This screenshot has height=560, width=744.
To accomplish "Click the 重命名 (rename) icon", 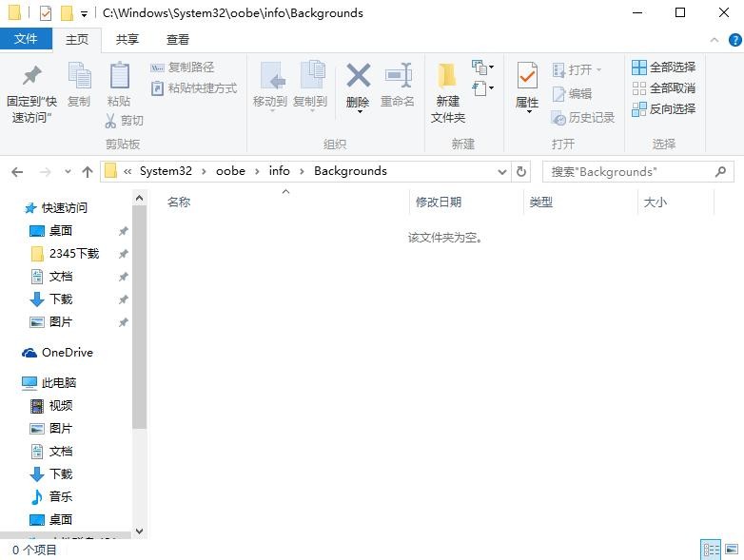I will coord(398,75).
